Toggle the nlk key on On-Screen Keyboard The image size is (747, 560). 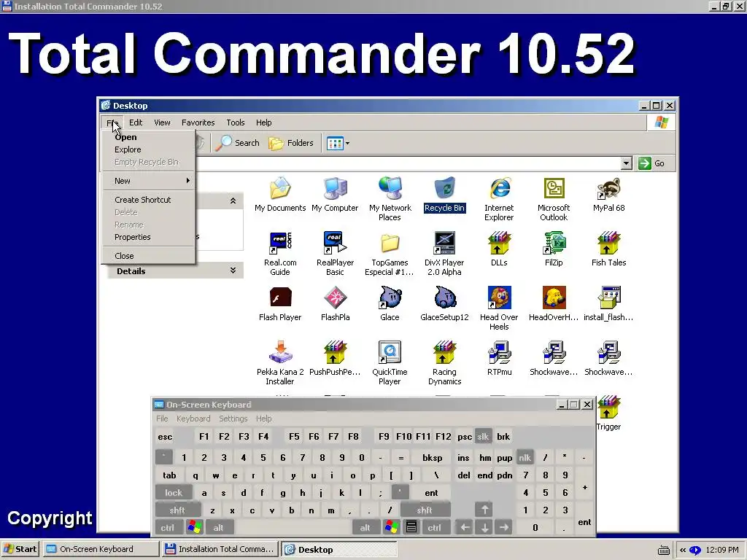(525, 458)
